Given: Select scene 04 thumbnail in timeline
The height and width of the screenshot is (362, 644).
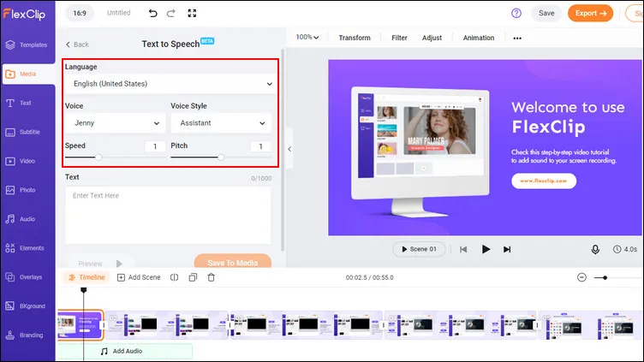Looking at the screenshot, I should [x=461, y=324].
